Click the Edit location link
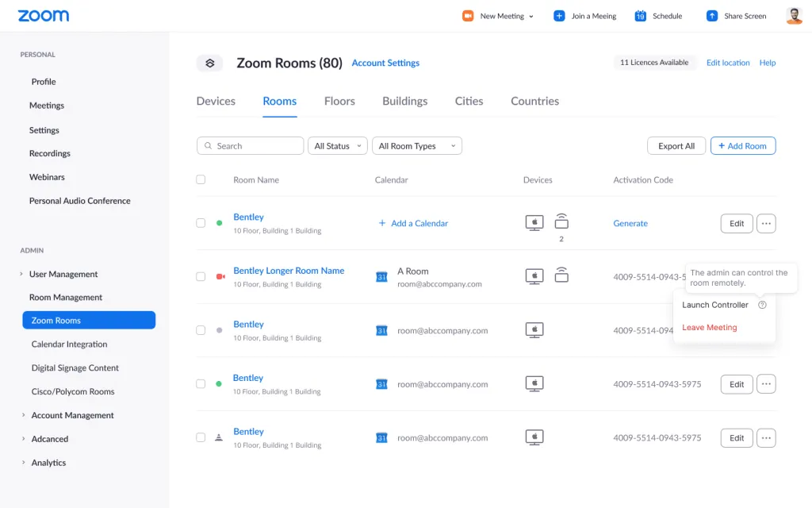 (x=728, y=63)
